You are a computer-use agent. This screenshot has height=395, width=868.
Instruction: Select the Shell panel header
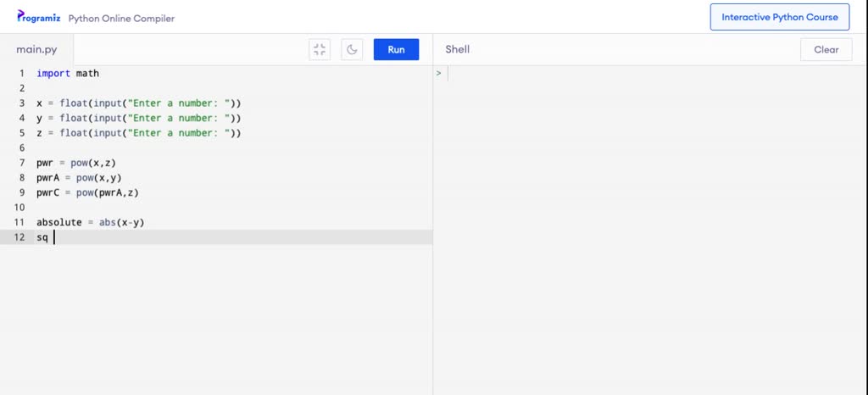coord(457,49)
